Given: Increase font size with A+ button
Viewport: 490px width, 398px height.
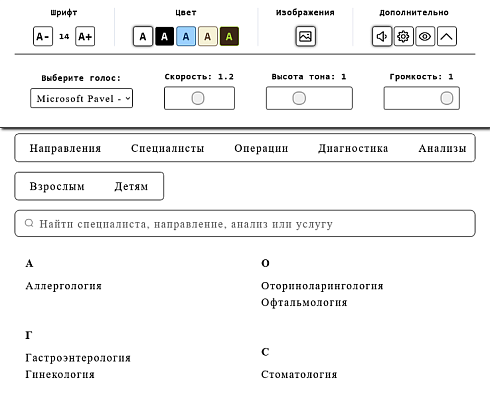Looking at the screenshot, I should tap(85, 36).
